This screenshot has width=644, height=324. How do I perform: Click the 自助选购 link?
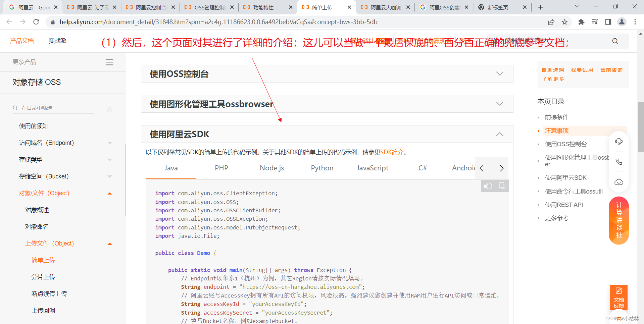click(x=553, y=70)
